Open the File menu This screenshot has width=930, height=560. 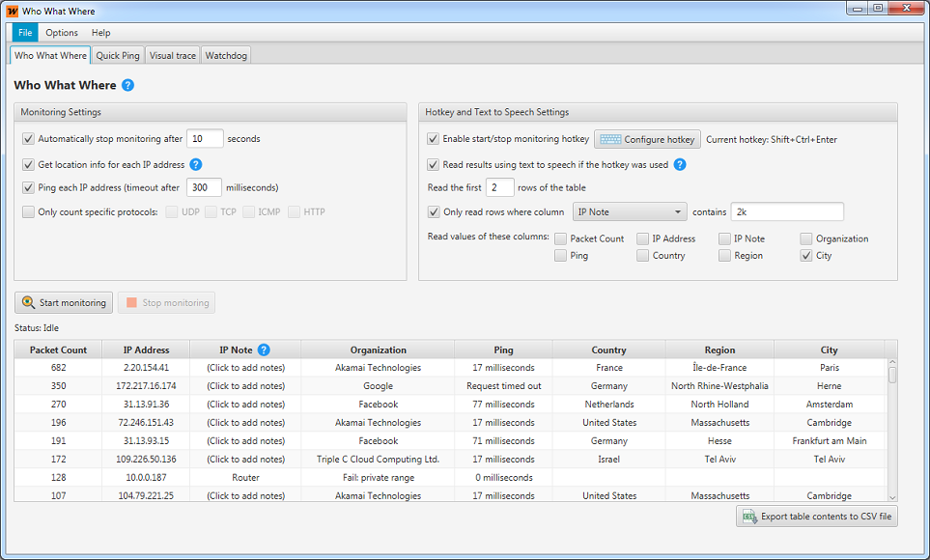(25, 33)
